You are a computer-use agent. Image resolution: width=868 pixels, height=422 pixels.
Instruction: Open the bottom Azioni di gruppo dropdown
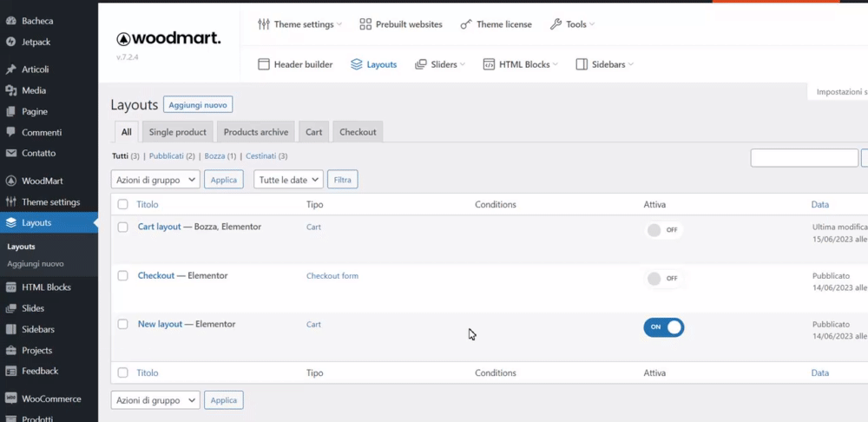tap(155, 400)
